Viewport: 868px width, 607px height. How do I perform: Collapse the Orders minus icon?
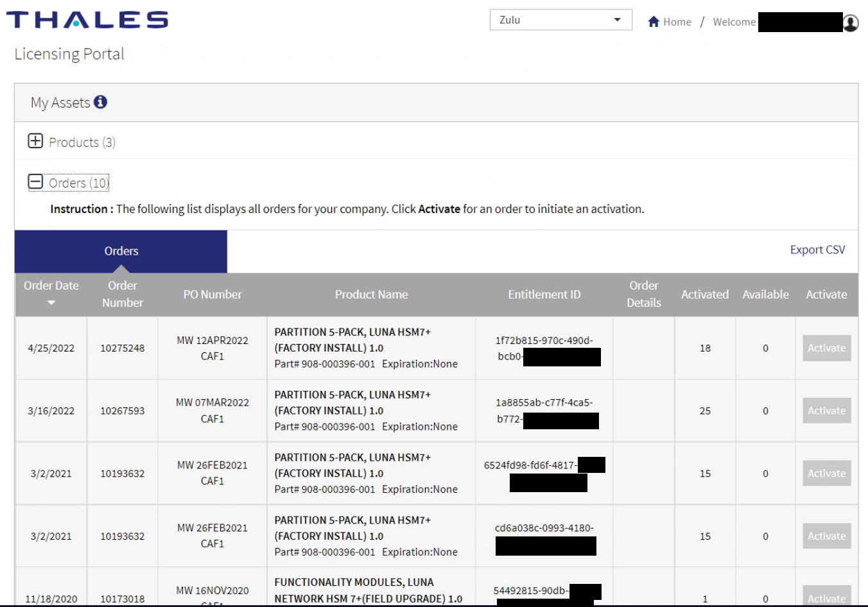[35, 182]
